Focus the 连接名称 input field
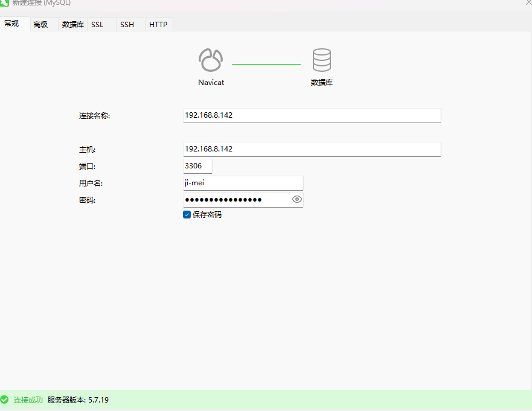Image resolution: width=532 pixels, height=411 pixels. [312, 115]
